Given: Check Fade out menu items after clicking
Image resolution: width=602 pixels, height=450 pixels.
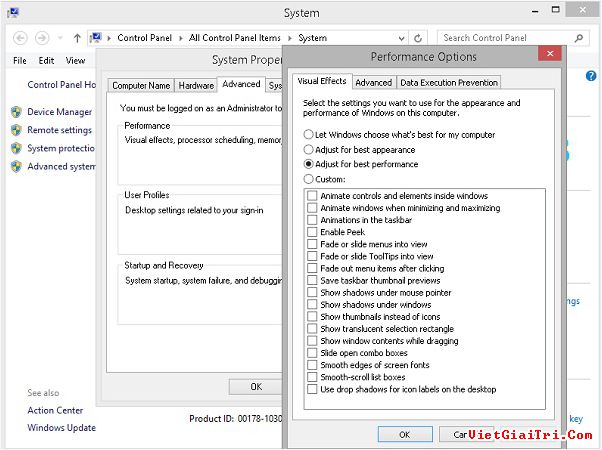Looking at the screenshot, I should (x=312, y=268).
